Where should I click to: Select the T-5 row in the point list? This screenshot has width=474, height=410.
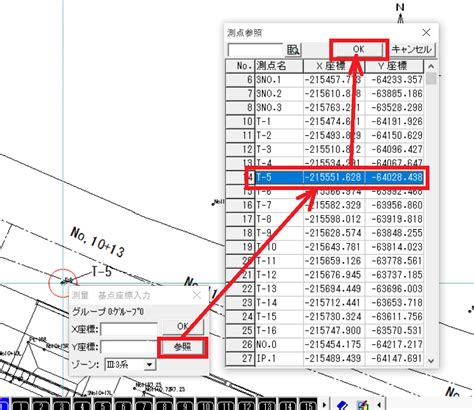coord(324,177)
